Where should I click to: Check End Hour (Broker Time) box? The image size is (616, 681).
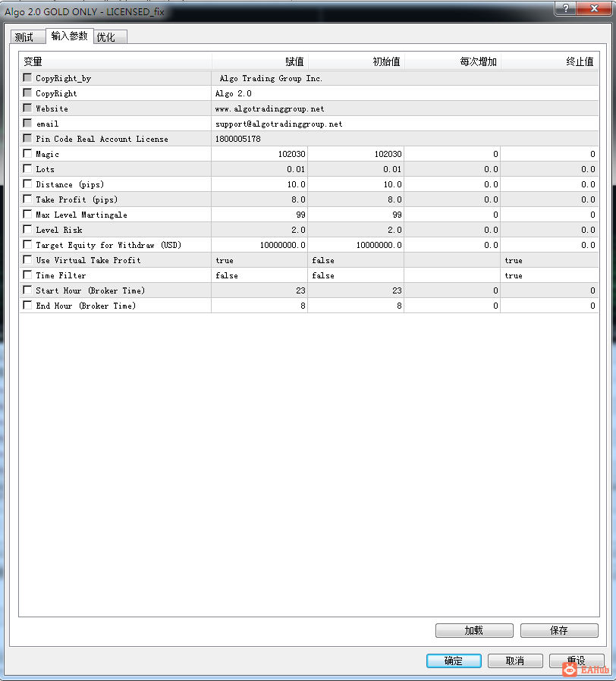(28, 306)
